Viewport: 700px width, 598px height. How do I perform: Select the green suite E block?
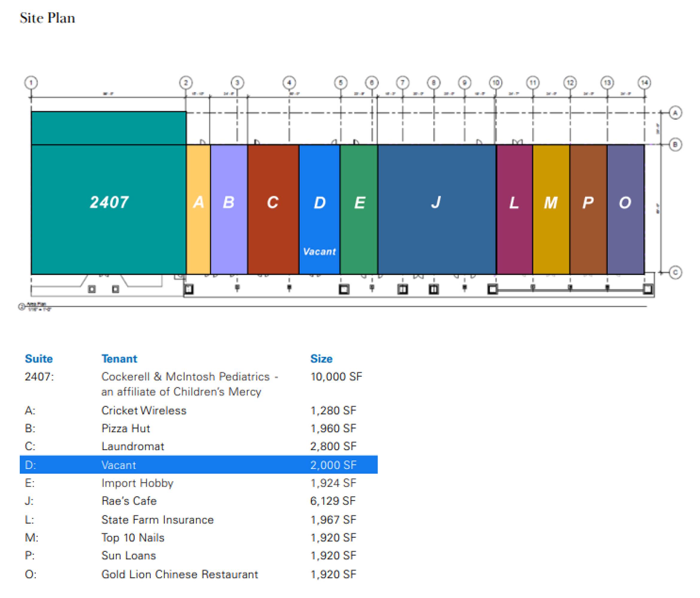(x=359, y=209)
